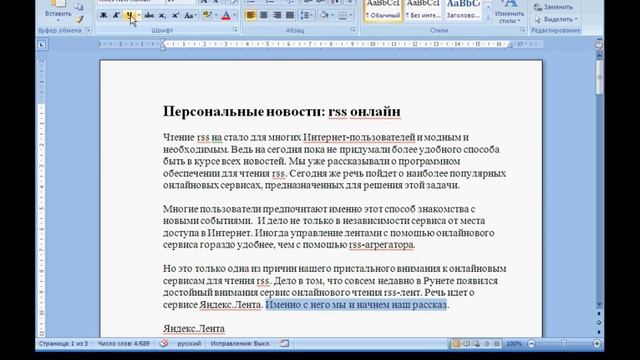Open highlight color dropdown arrow
Screen dimensions: 640x360
(x=216, y=16)
